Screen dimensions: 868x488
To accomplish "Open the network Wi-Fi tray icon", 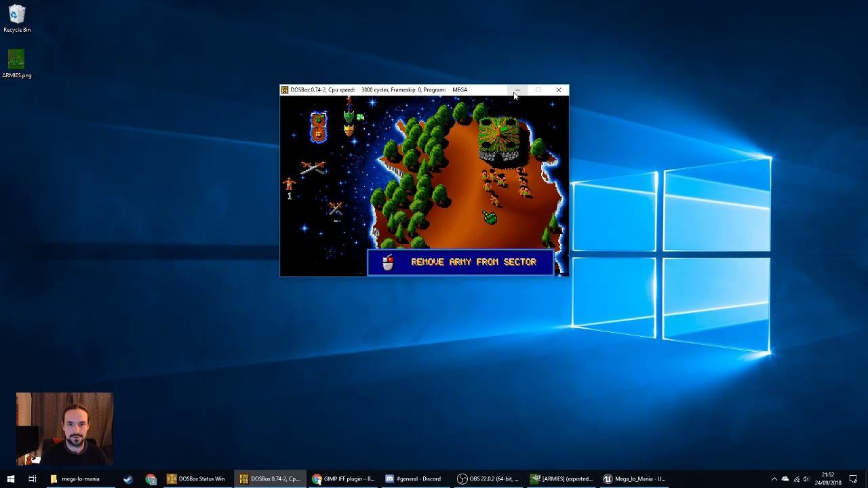I will [x=796, y=479].
